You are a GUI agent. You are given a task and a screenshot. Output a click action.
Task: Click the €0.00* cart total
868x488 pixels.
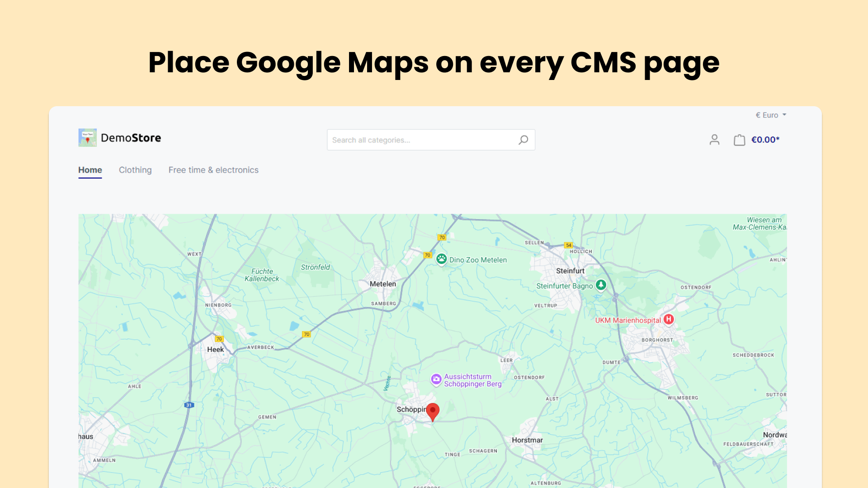pos(765,140)
